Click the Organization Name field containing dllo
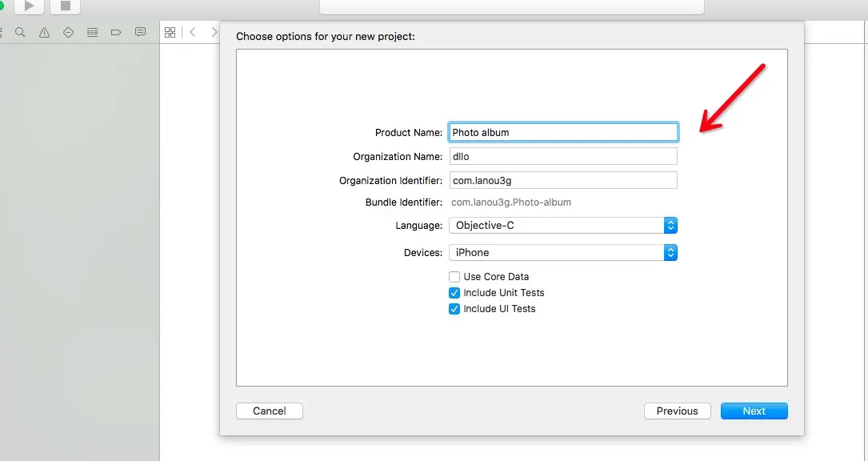Viewport: 868px width, 461px height. click(563, 156)
